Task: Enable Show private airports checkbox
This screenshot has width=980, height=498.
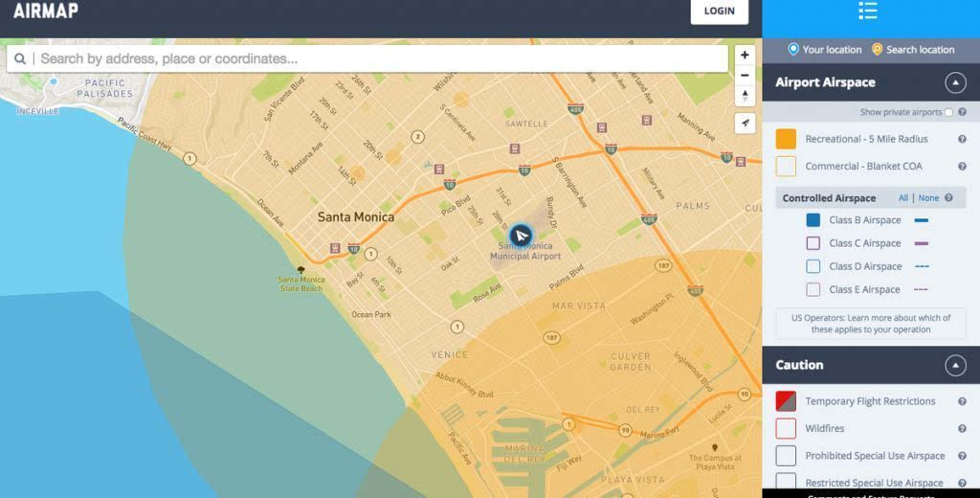Action: (948, 112)
